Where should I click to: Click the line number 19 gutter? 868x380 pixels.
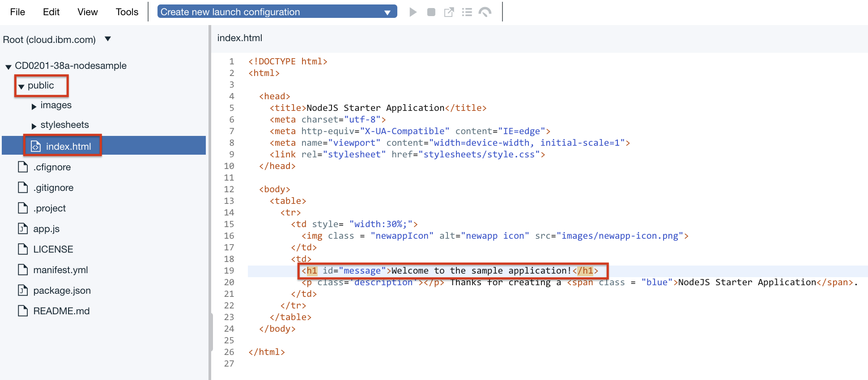pos(229,270)
